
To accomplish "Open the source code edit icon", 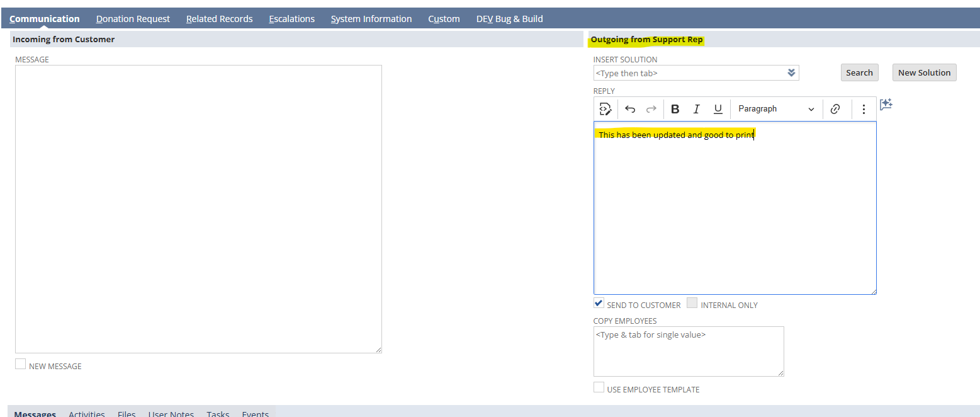I will pos(605,109).
